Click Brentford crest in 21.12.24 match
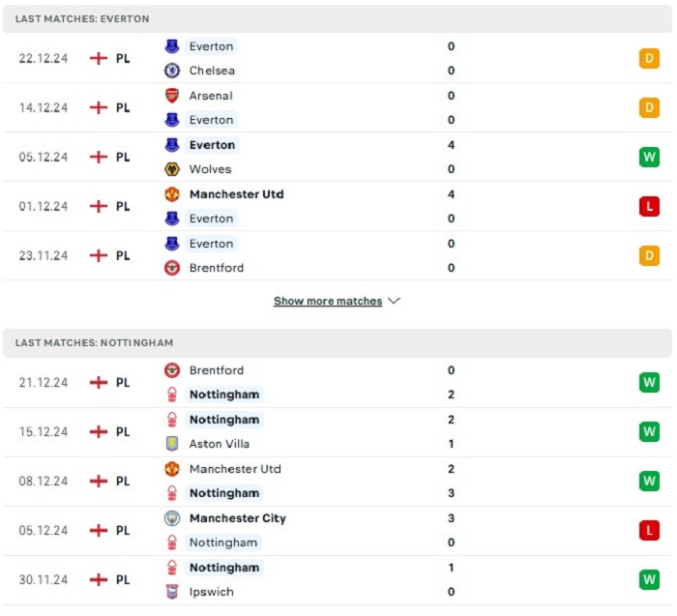The image size is (677, 616). click(172, 370)
